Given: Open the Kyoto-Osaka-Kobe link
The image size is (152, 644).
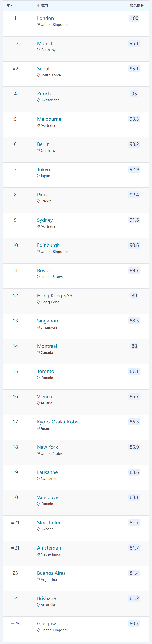Looking at the screenshot, I should tap(58, 422).
